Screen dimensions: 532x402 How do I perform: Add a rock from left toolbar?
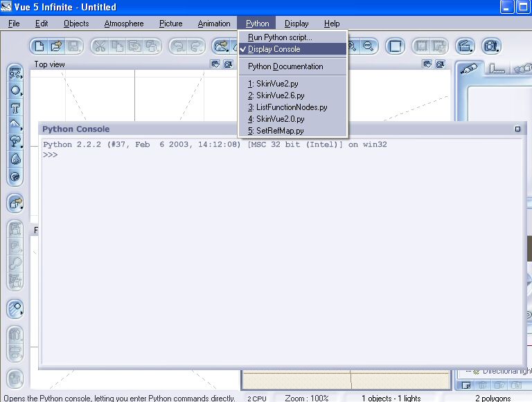point(15,159)
